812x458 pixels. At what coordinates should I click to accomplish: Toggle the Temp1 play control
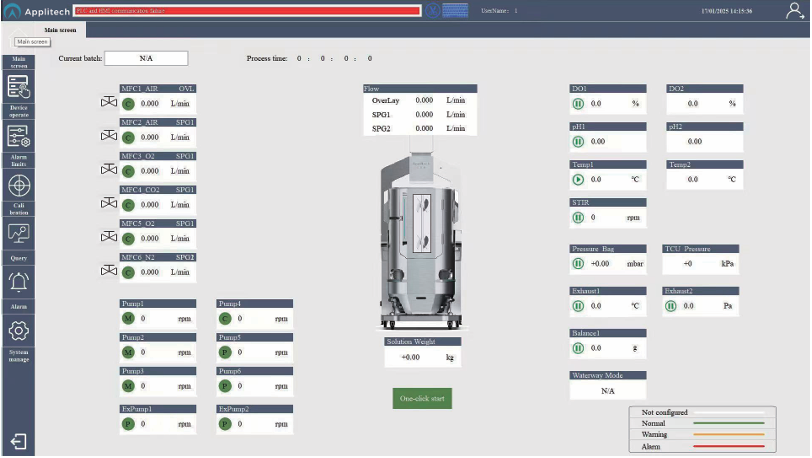(x=578, y=180)
